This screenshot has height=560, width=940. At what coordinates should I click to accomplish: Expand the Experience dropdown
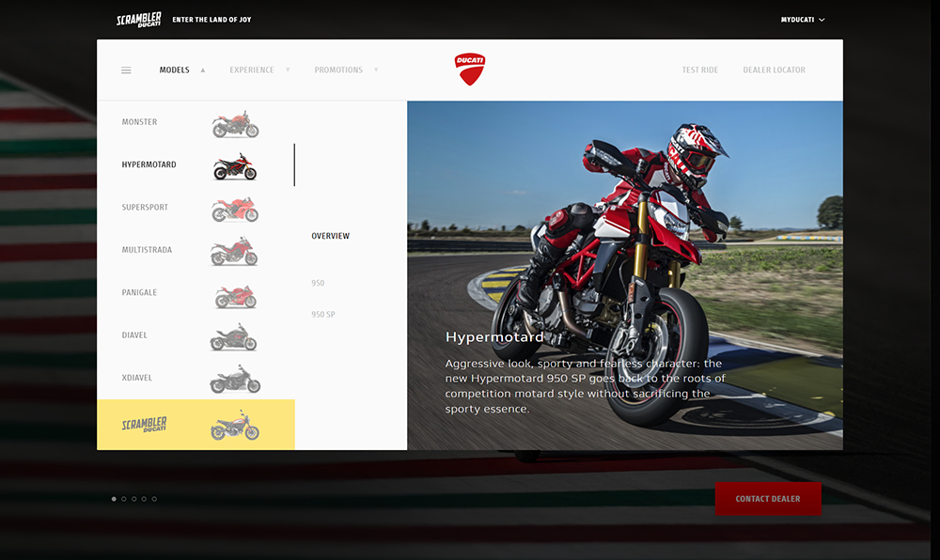coord(259,70)
